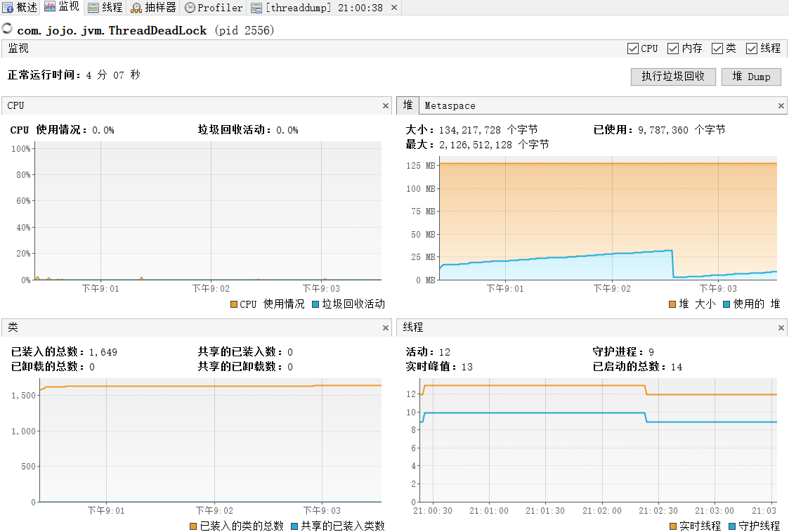Image resolution: width=789 pixels, height=532 pixels.
Task: Click the loading spinner icon beside ThreadDeadLock
Action: coord(7,29)
